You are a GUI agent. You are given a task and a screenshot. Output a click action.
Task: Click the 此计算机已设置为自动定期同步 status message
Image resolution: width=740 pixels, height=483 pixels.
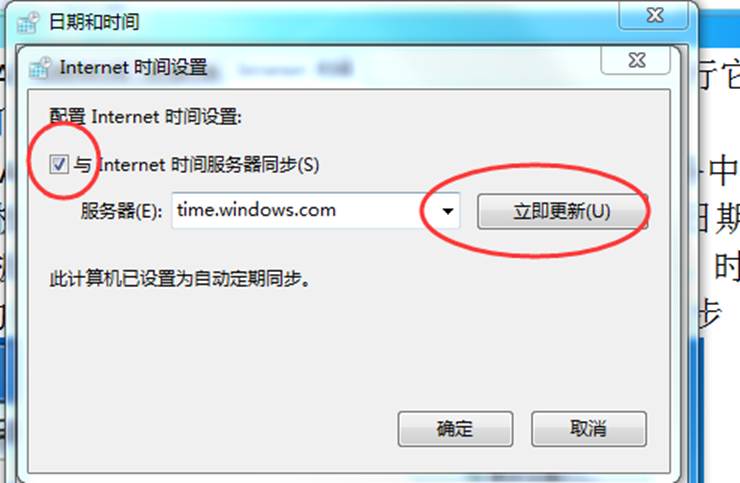click(x=180, y=279)
